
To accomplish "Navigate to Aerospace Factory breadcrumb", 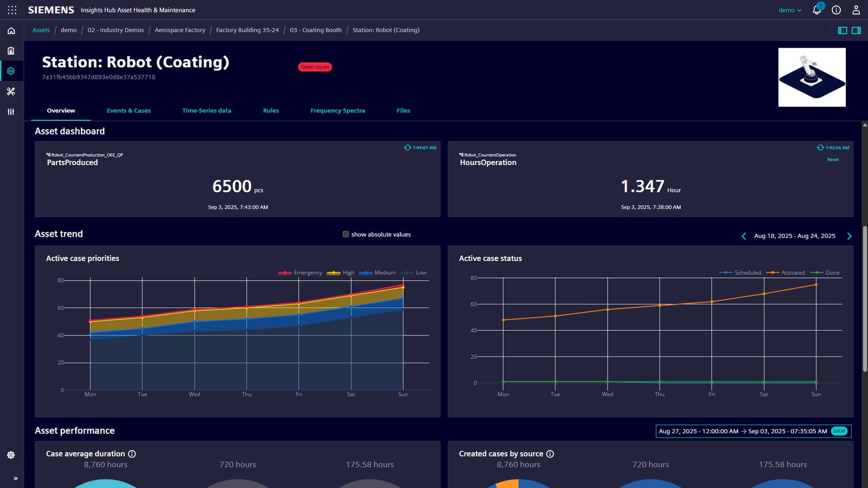I will (180, 30).
